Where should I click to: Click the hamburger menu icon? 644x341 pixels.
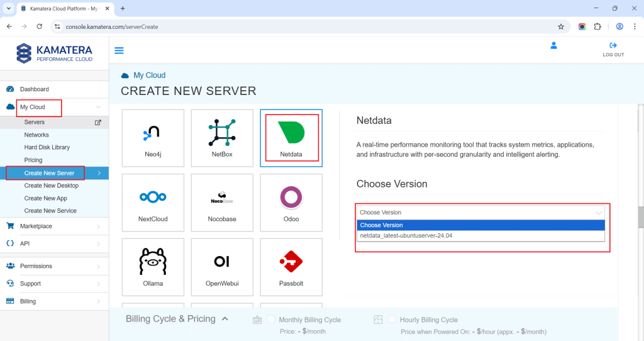point(119,50)
